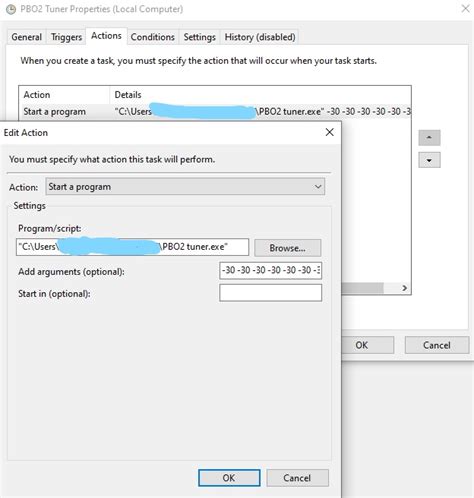Click the right arrow of the horizontal scrollbar
474x498 pixels.
coord(405,288)
